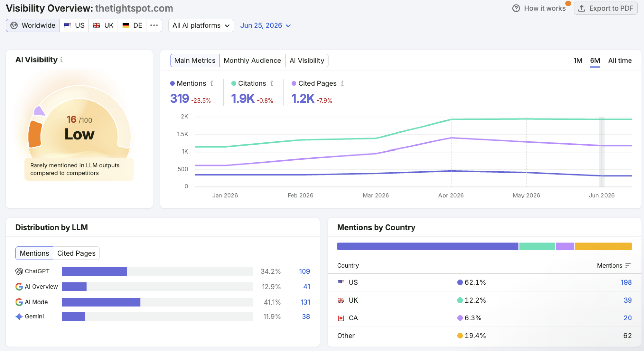Viewport: 644px width, 351px height.
Task: Select the Mentions distribution tab
Action: [34, 253]
